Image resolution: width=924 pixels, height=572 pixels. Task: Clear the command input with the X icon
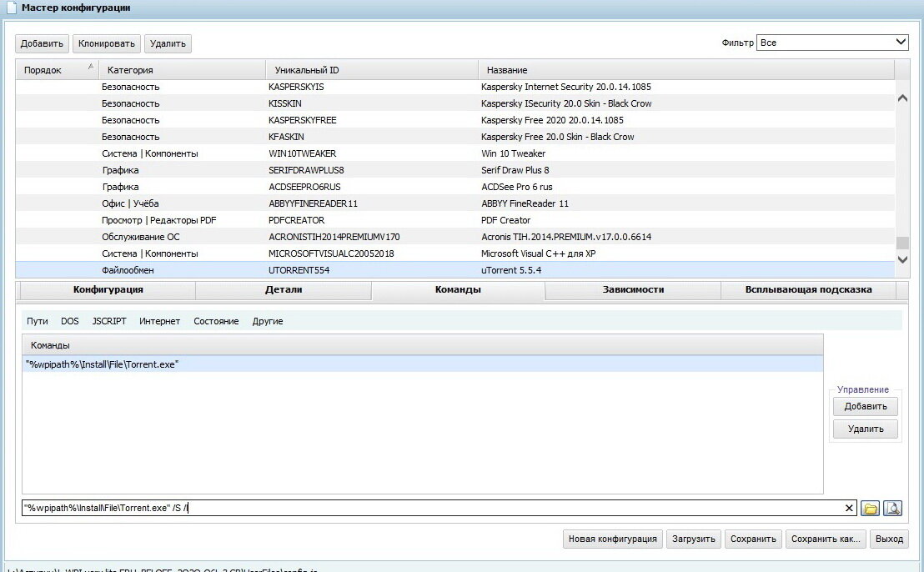click(x=849, y=508)
